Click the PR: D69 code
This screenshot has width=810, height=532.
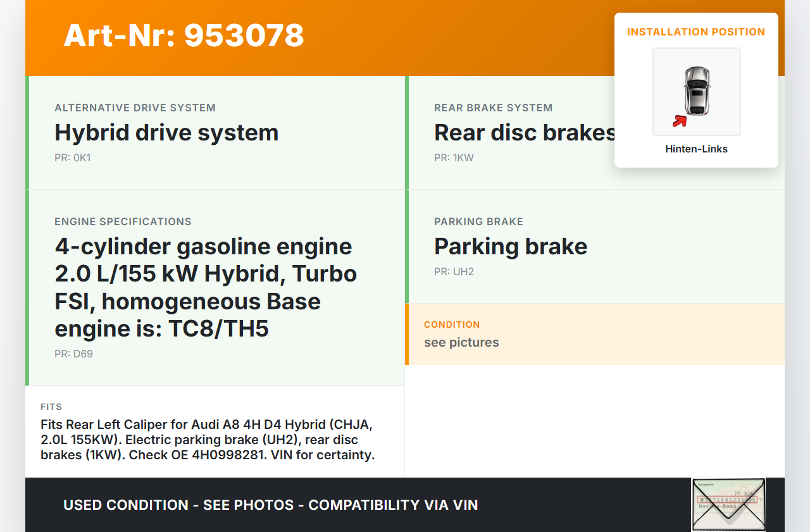tap(73, 354)
